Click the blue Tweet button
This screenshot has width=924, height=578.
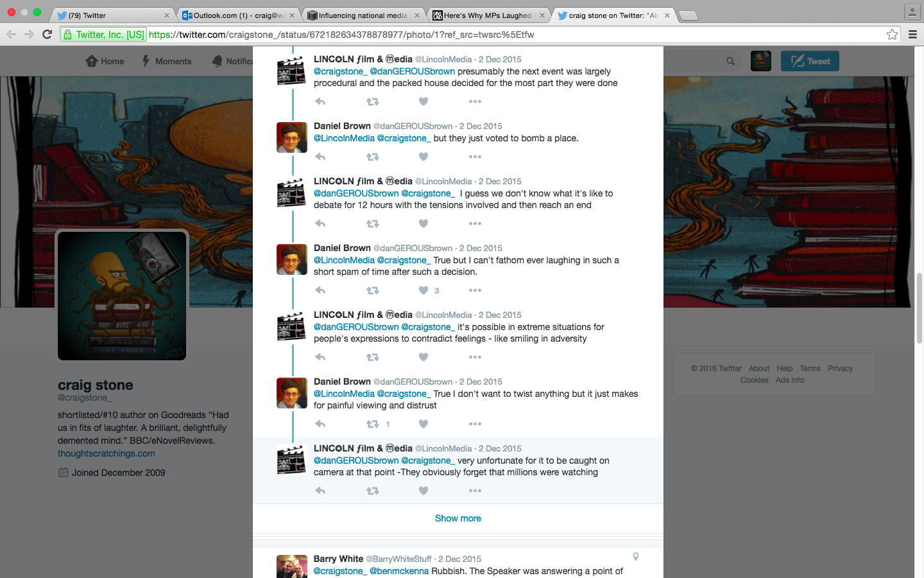(810, 61)
